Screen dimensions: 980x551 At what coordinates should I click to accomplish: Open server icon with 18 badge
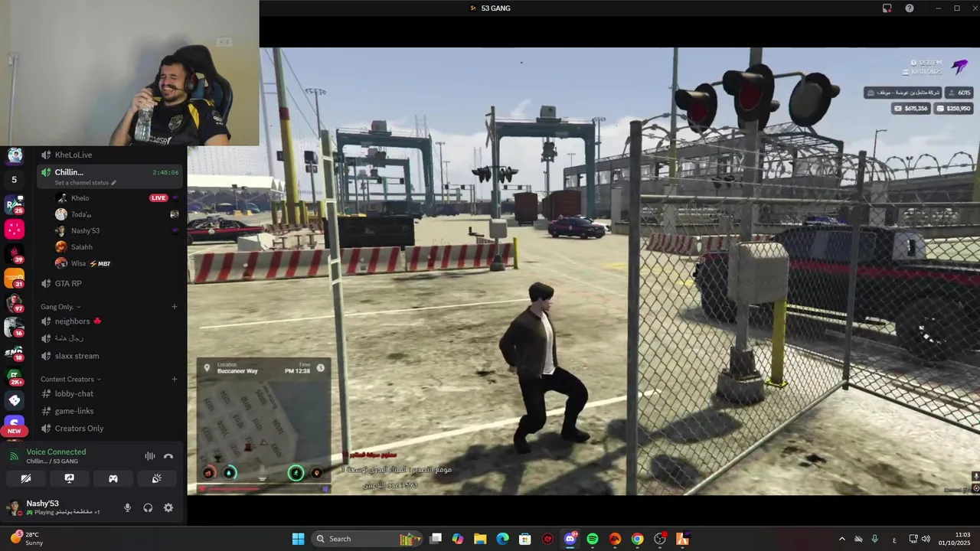coord(15,352)
